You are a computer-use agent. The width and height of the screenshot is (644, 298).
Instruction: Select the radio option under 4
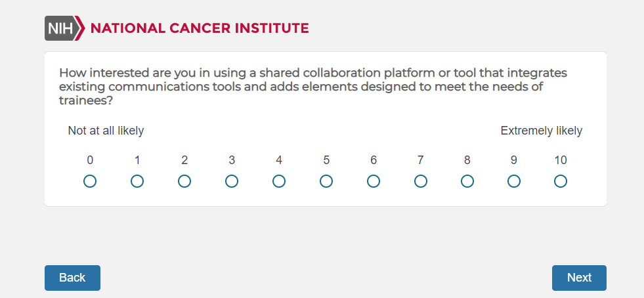tap(279, 181)
